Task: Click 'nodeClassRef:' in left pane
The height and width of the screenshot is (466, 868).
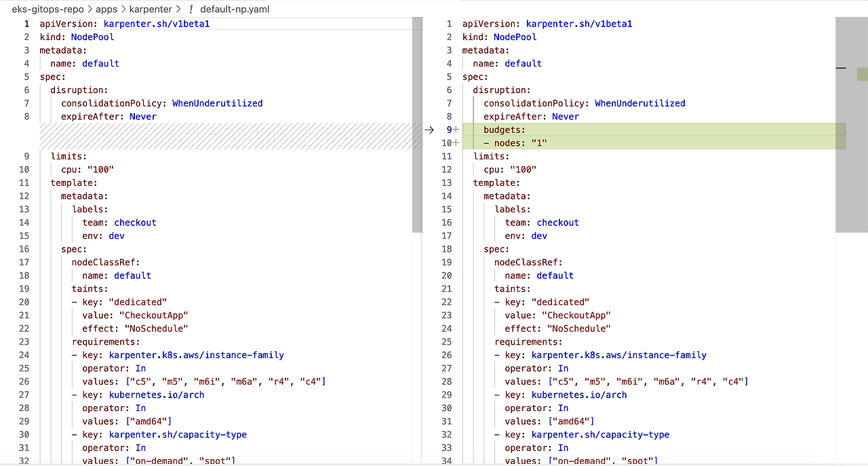Action: click(x=106, y=263)
